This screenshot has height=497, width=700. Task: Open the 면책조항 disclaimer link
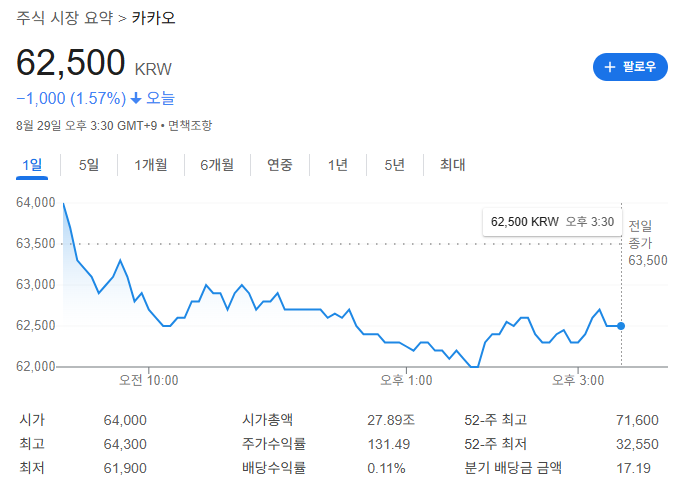190,125
